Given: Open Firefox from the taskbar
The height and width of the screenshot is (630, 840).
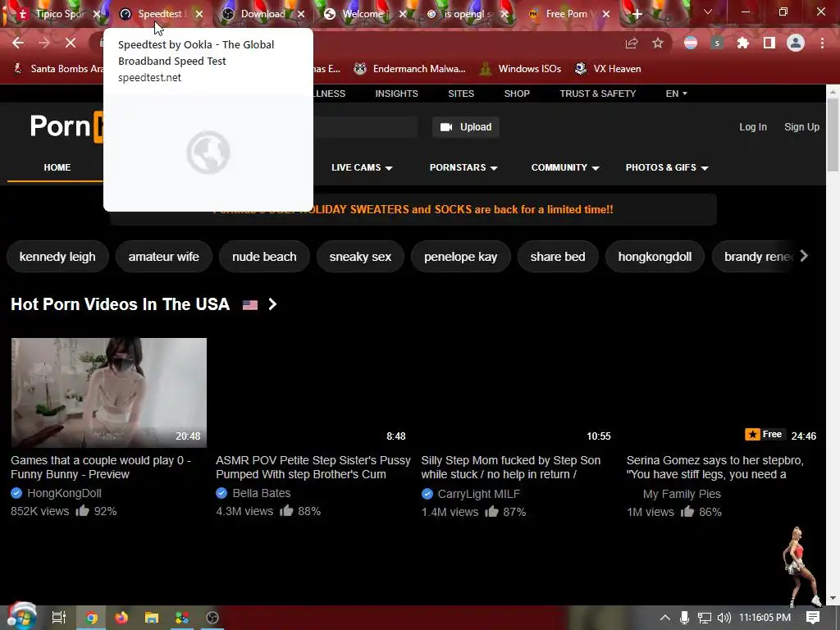Looking at the screenshot, I should coord(121,618).
